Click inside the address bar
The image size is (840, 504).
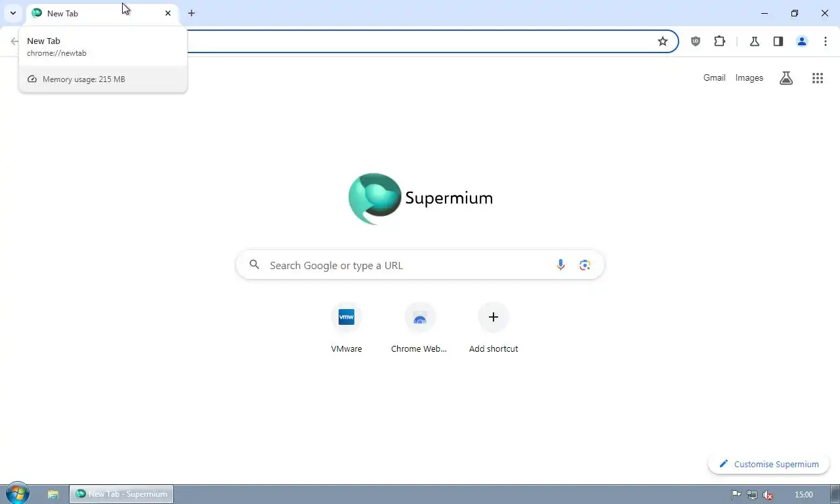tap(420, 41)
